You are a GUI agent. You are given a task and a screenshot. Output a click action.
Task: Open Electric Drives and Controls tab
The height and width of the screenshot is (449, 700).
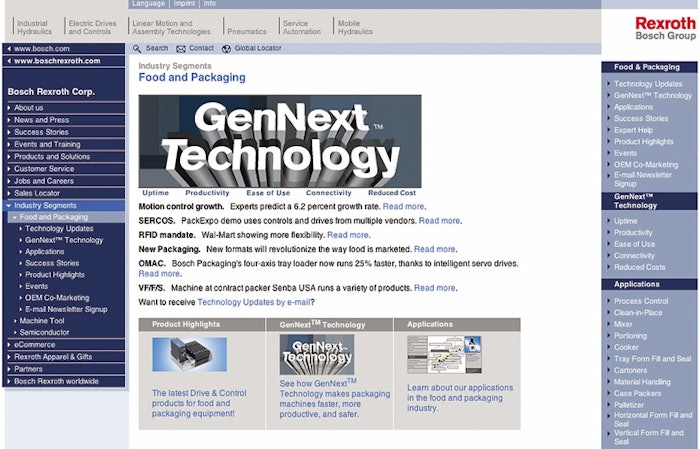[92, 27]
